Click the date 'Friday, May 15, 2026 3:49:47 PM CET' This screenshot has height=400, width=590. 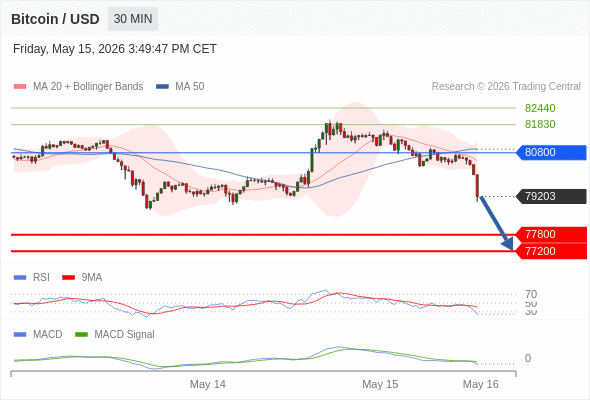[115, 49]
